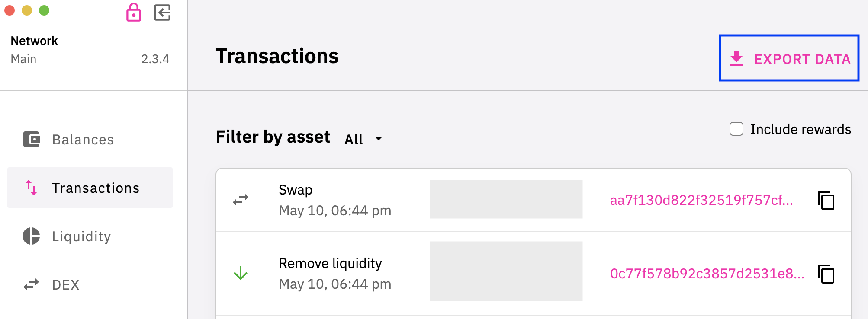The width and height of the screenshot is (868, 319).
Task: Select the Liquidity pie chart icon
Action: tap(31, 236)
